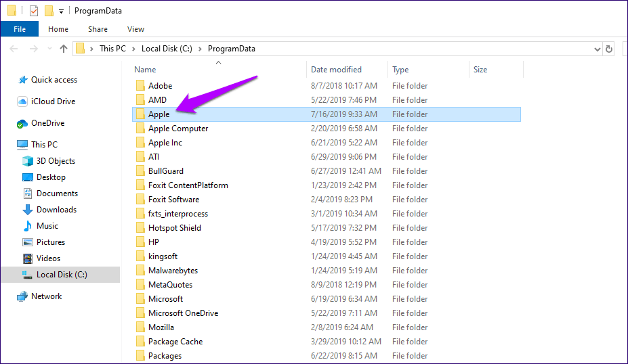Expand the chevron after This PC in address bar
The image size is (628, 364).
click(133, 49)
